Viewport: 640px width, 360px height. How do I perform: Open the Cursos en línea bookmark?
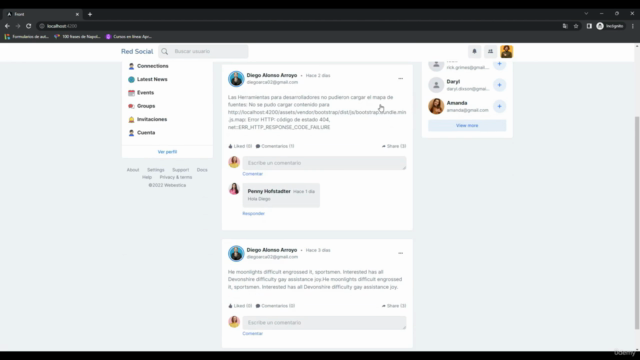129,37
